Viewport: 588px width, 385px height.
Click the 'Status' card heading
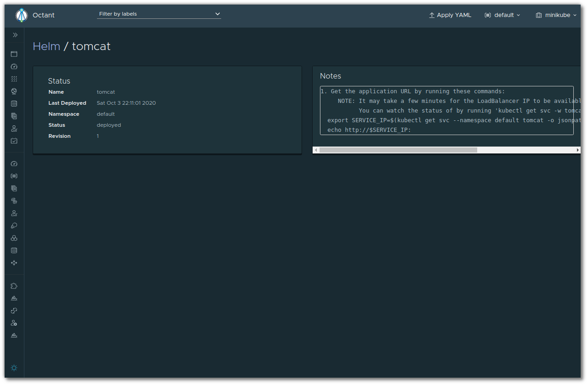(x=59, y=81)
